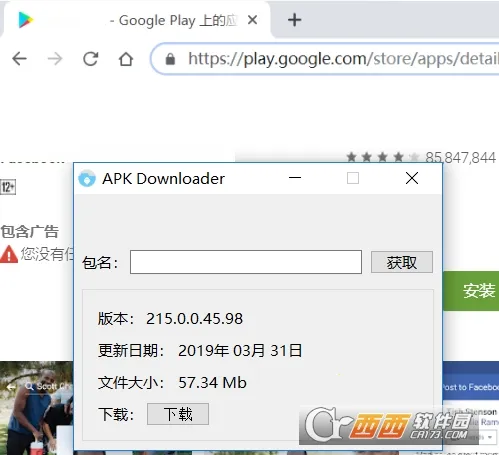The width and height of the screenshot is (499, 455).
Task: Click the file size 57.34 Mb
Action: pos(212,382)
